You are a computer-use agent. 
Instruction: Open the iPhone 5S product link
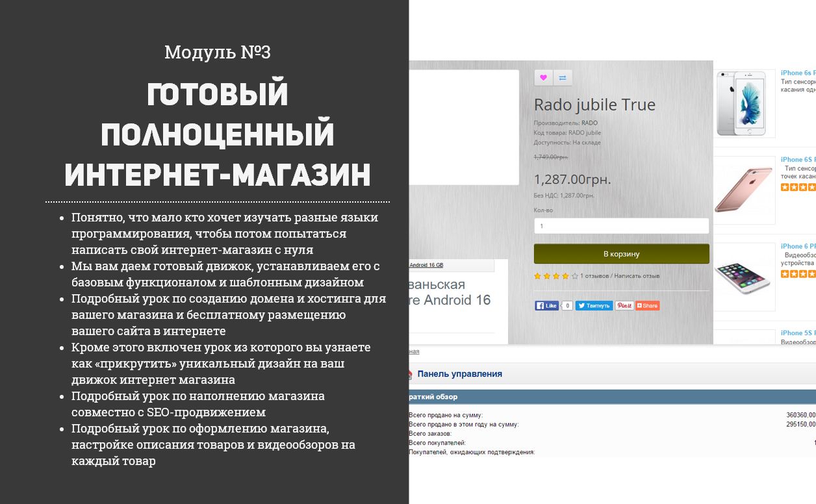click(x=798, y=333)
